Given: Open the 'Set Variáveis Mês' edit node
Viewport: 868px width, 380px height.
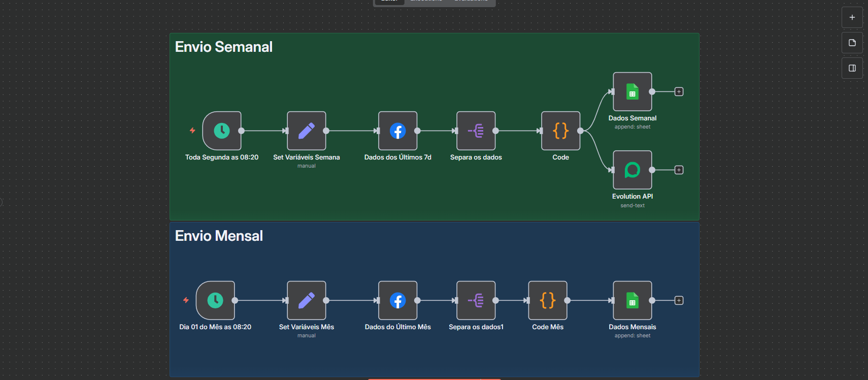Looking at the screenshot, I should (306, 301).
